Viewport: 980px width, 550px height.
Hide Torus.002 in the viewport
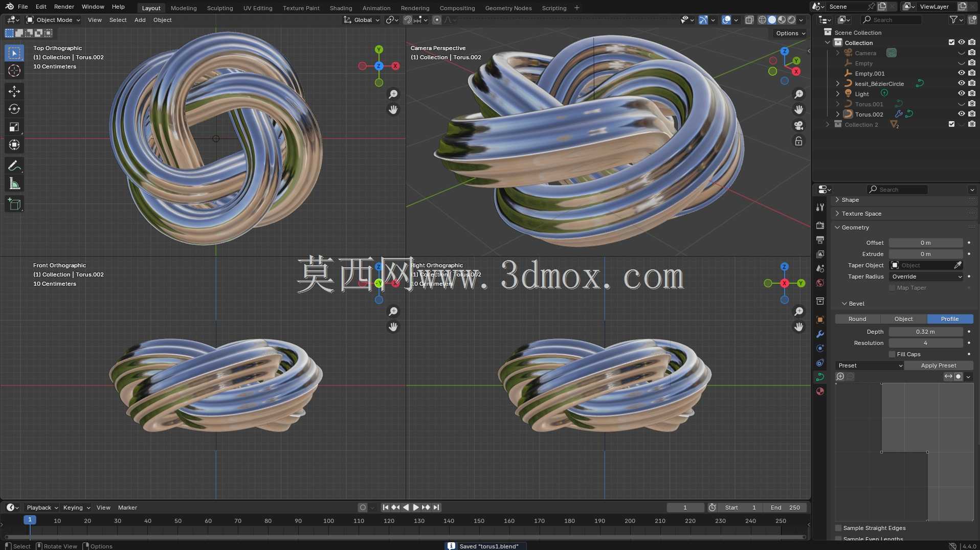pyautogui.click(x=962, y=114)
